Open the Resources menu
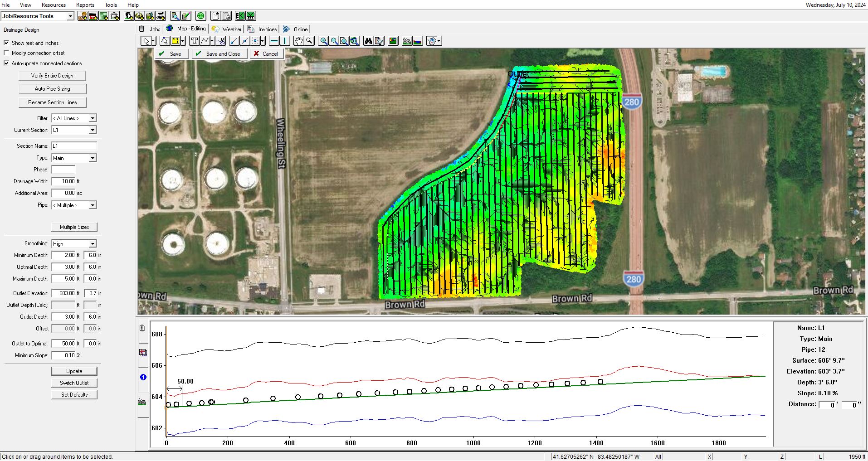 tap(54, 5)
